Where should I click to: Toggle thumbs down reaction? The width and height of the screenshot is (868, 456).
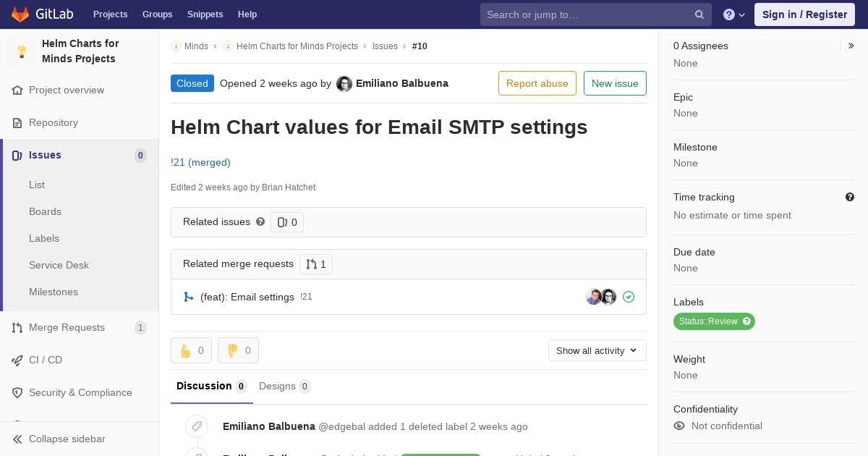238,350
